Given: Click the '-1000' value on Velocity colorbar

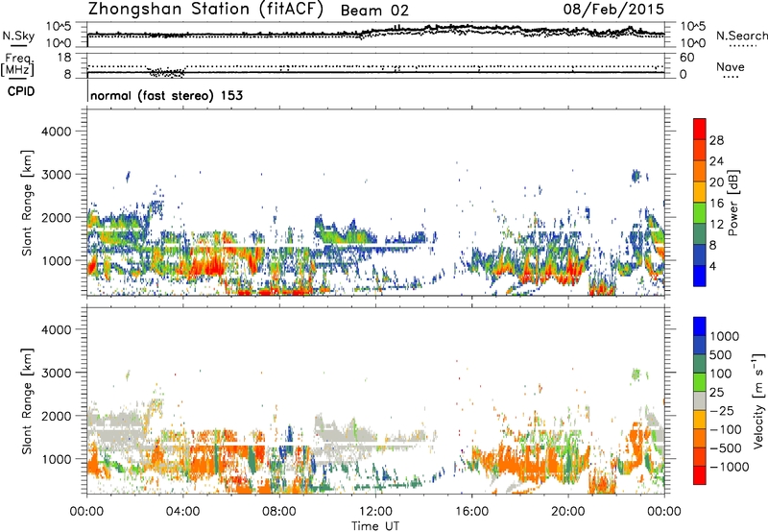Looking at the screenshot, I should pyautogui.click(x=730, y=467).
